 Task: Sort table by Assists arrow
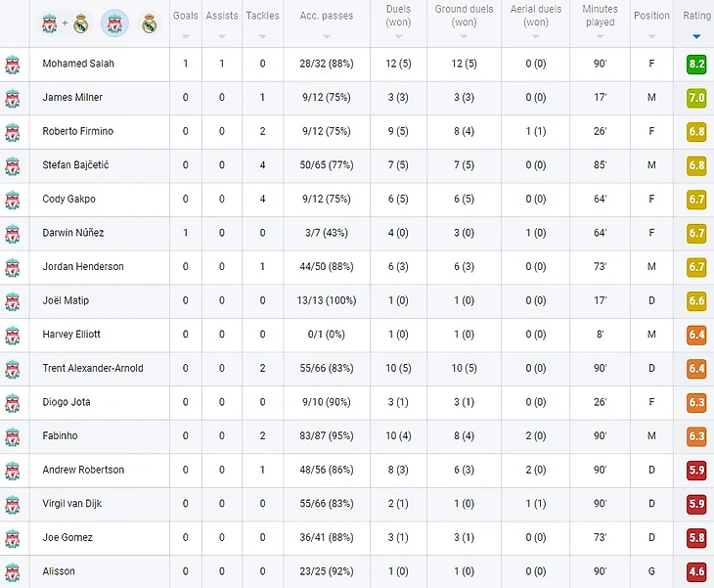coord(222,36)
